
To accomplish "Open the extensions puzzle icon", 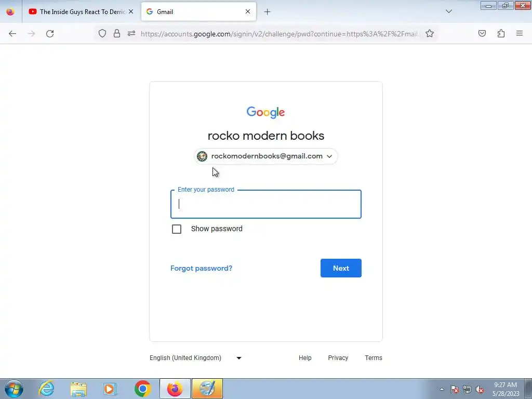I will [x=501, y=33].
